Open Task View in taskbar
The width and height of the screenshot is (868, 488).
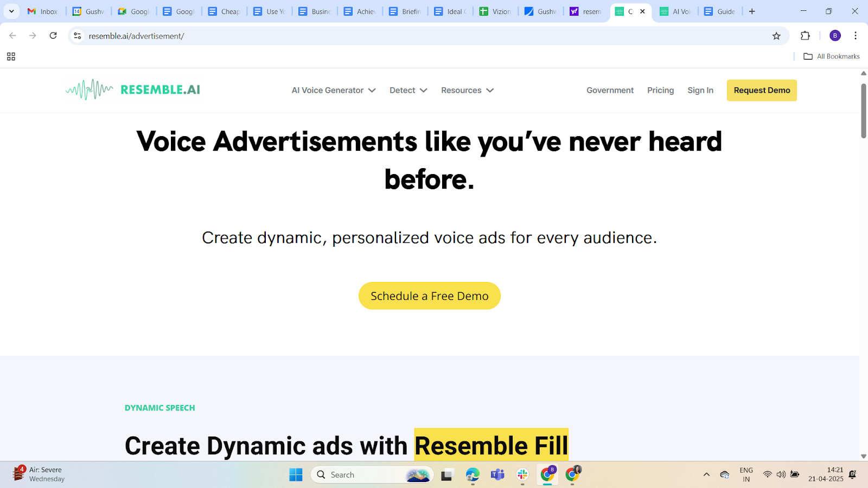coord(447,475)
